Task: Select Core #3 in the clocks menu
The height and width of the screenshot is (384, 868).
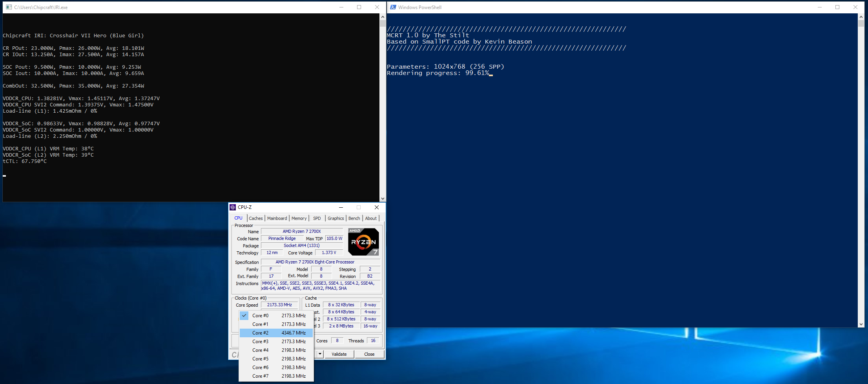Action: click(276, 342)
